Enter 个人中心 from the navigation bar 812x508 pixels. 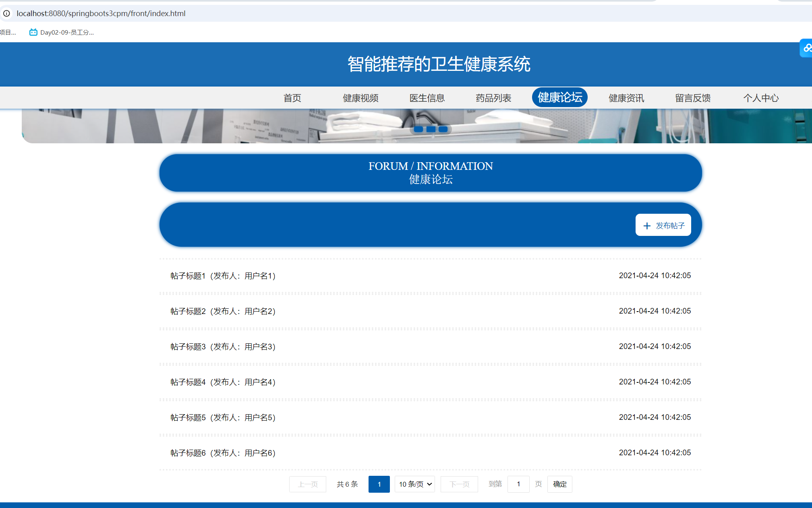pyautogui.click(x=760, y=98)
